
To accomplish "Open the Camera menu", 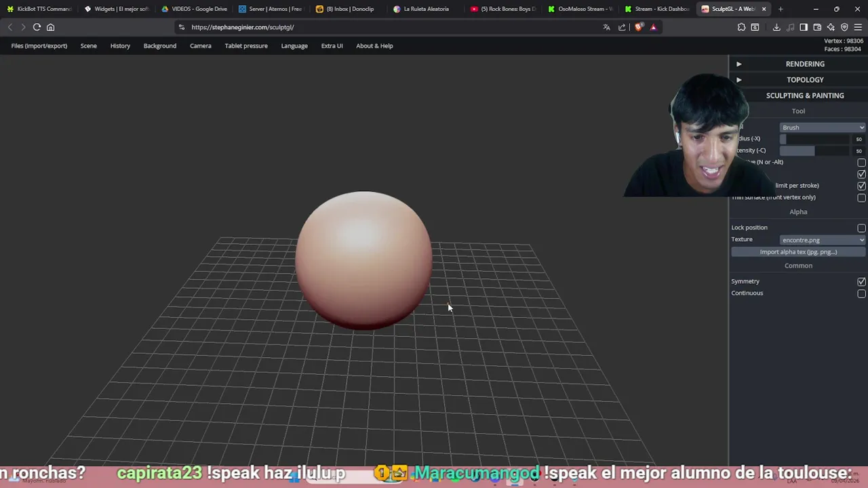I will pos(201,46).
